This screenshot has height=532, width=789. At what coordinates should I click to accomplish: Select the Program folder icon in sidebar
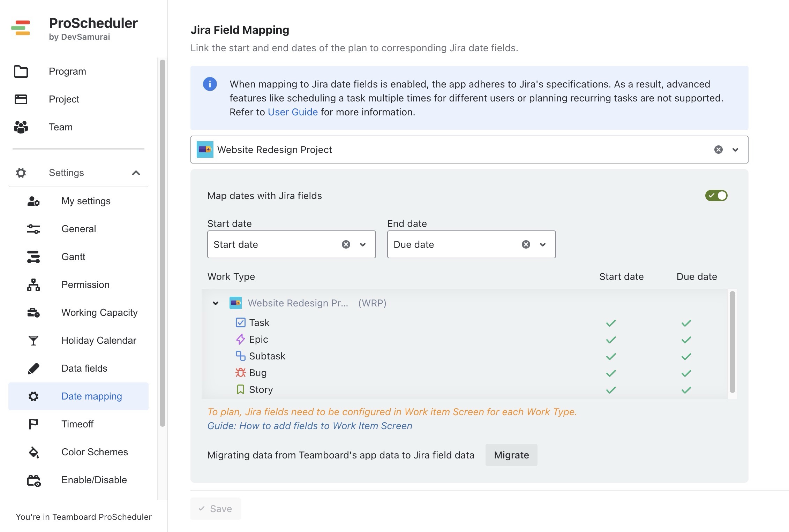[x=21, y=71]
